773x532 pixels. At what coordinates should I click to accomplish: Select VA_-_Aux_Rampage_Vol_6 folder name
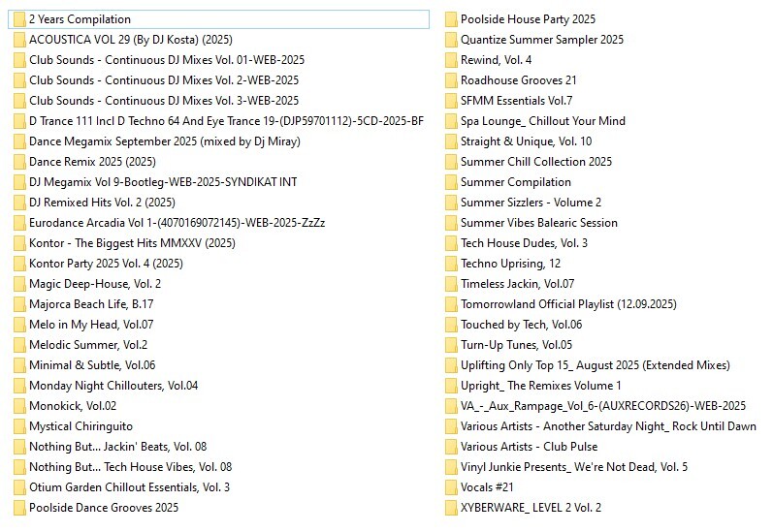(x=603, y=406)
